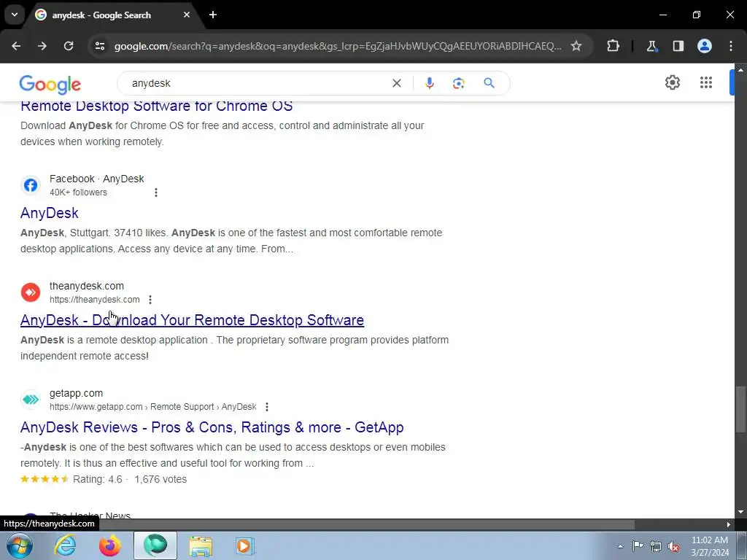Click the getapp.com breadcrumb URL
The height and width of the screenshot is (560, 747).
(x=153, y=407)
